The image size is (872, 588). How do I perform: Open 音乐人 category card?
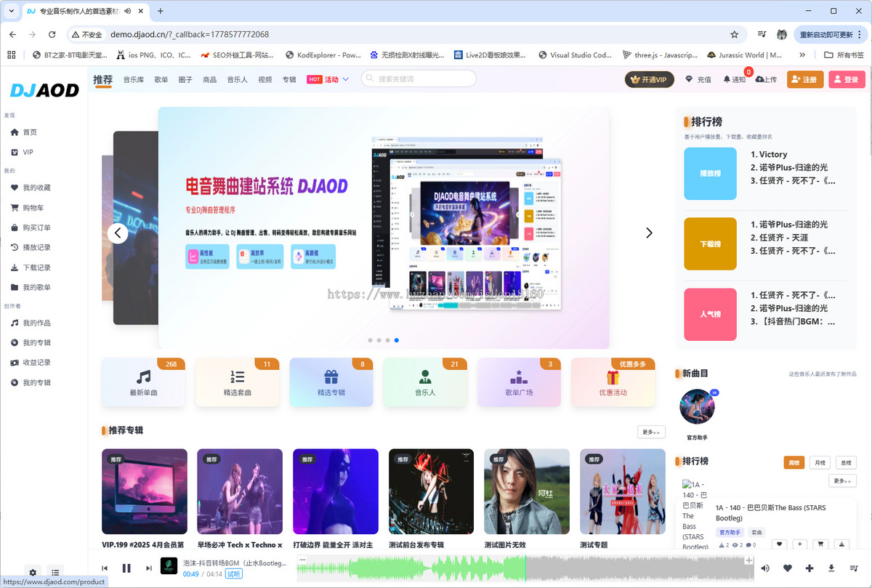pyautogui.click(x=425, y=382)
